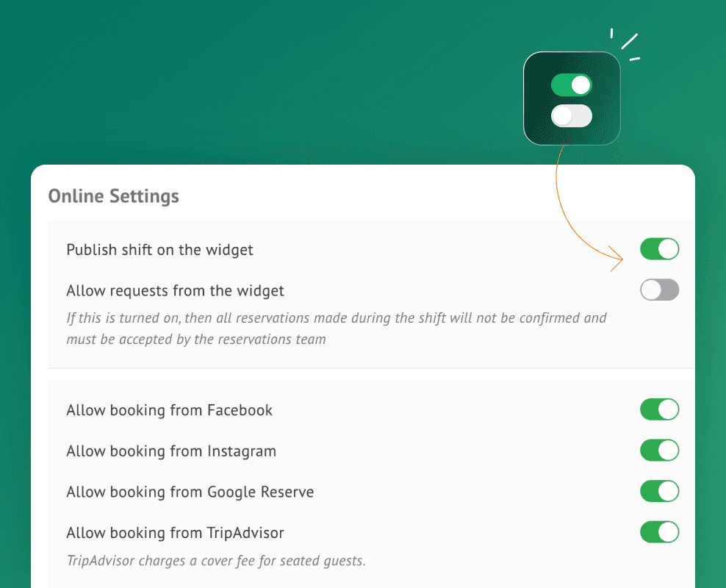Click the TripAdvisor cover fee note
The image size is (726, 588).
tap(216, 561)
